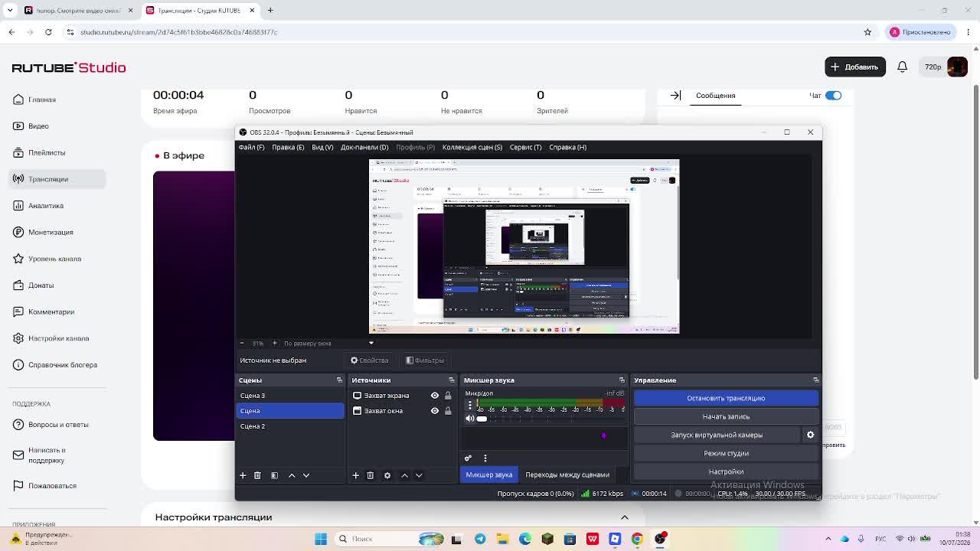Viewport: 980px width, 551px height.
Task: Hide the Захват окна source with the eye
Action: pos(435,411)
